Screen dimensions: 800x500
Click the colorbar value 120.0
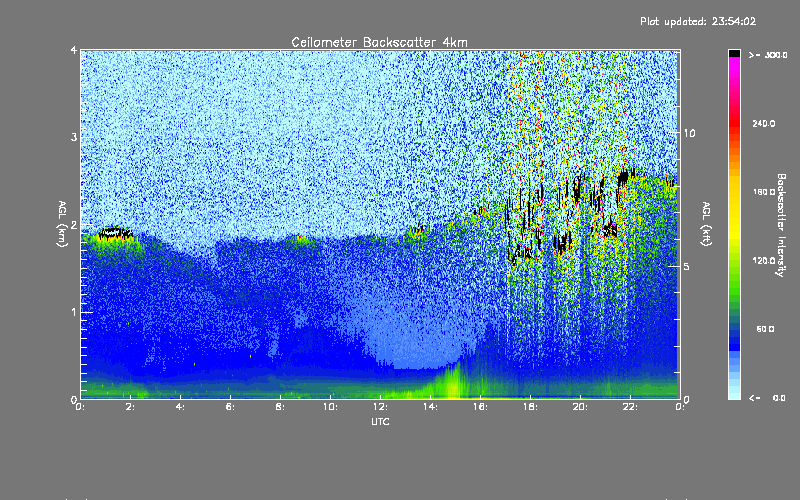click(764, 260)
